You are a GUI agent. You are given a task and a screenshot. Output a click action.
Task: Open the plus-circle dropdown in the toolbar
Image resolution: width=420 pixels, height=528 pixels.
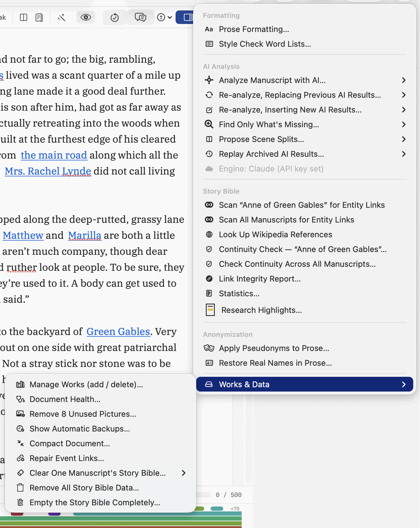tap(164, 18)
